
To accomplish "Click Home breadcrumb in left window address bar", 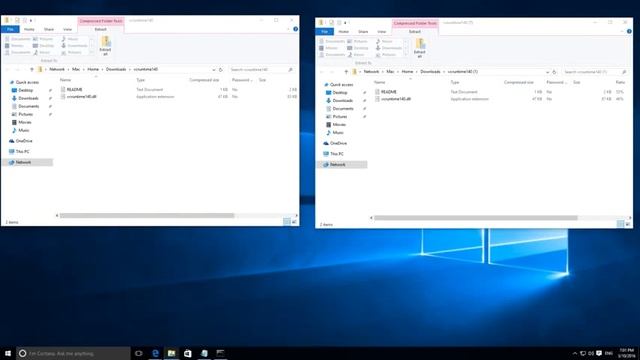I will point(93,70).
